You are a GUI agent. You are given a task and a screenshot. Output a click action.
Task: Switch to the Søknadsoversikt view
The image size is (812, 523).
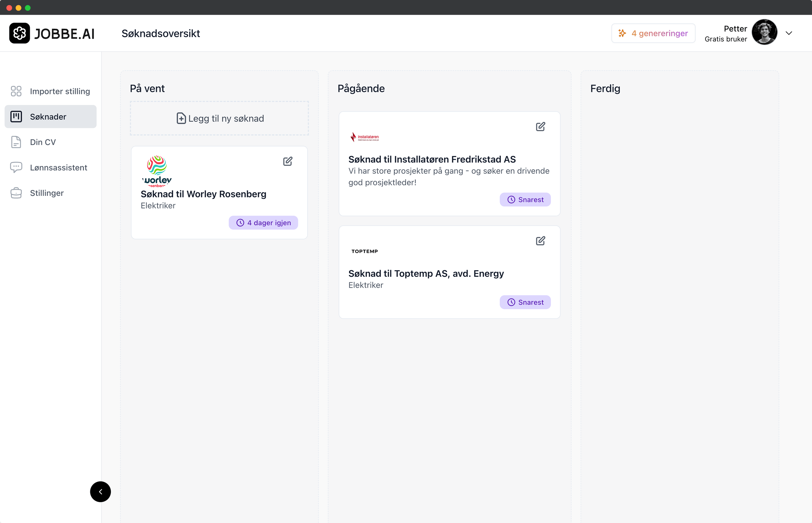click(161, 33)
